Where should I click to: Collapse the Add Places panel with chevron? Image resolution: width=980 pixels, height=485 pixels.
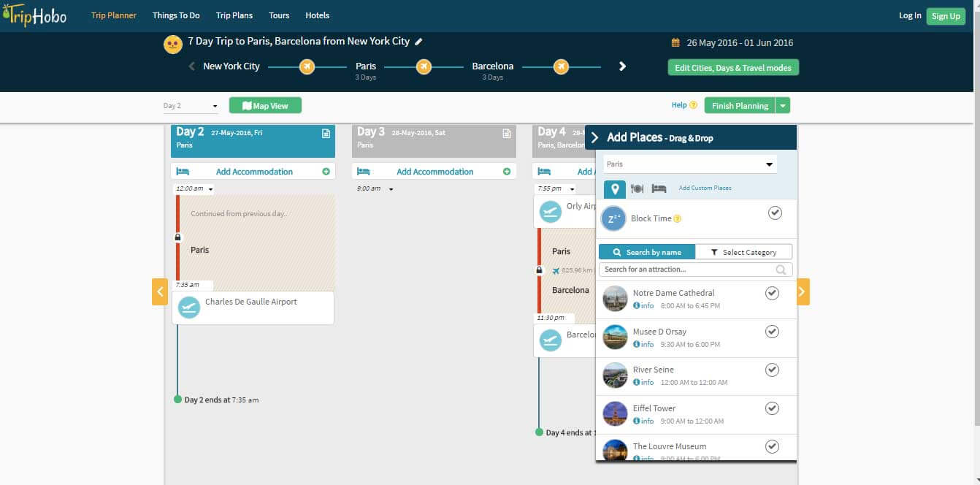pos(594,137)
